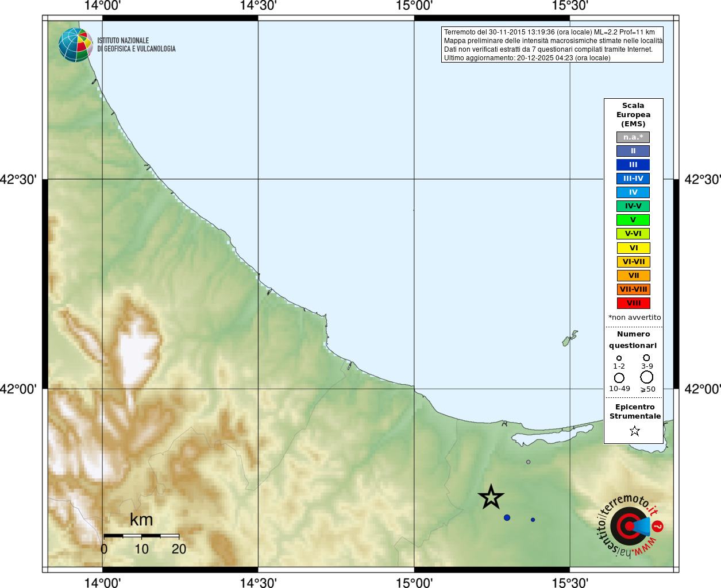Click the bottom 14°30' longitude label

258,583
